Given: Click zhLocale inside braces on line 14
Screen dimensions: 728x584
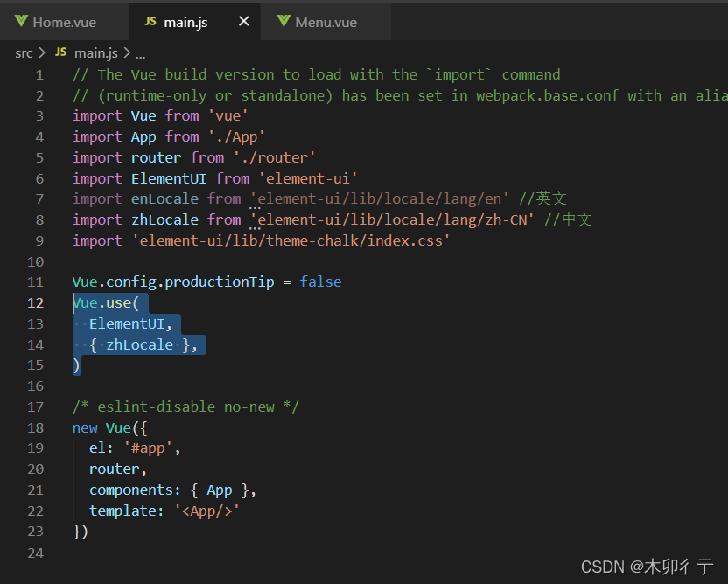Looking at the screenshot, I should (139, 344).
